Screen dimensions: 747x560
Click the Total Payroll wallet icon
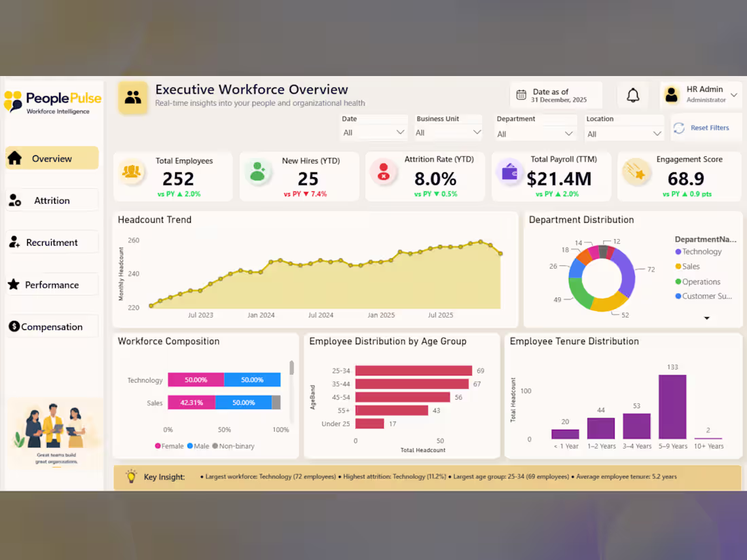point(509,172)
